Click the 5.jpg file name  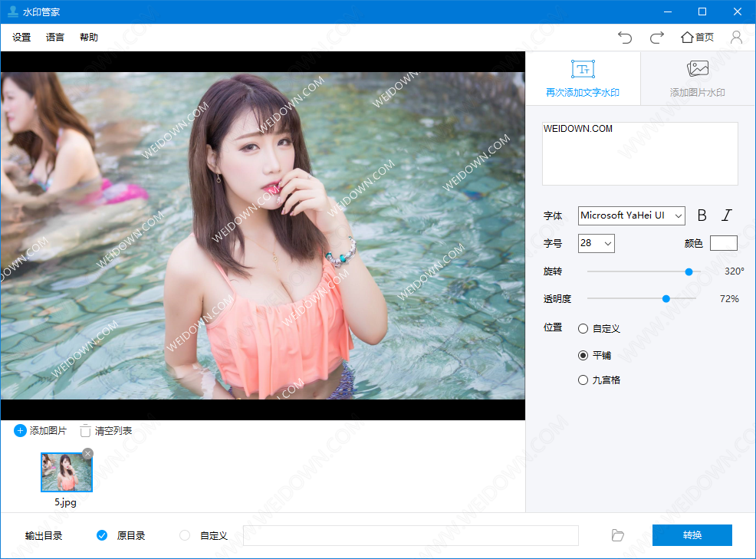66,502
